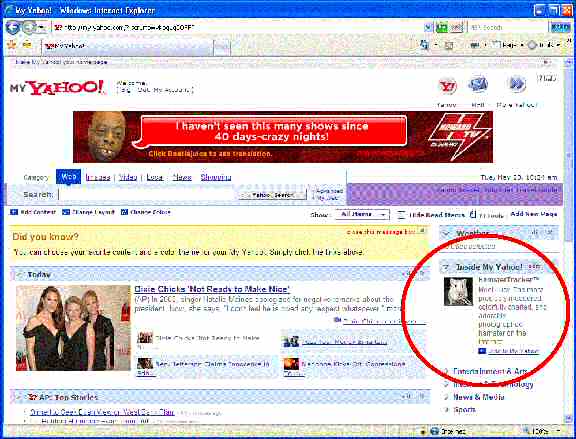
Task: Open the first AP Top Stories headline
Action: coord(102,412)
